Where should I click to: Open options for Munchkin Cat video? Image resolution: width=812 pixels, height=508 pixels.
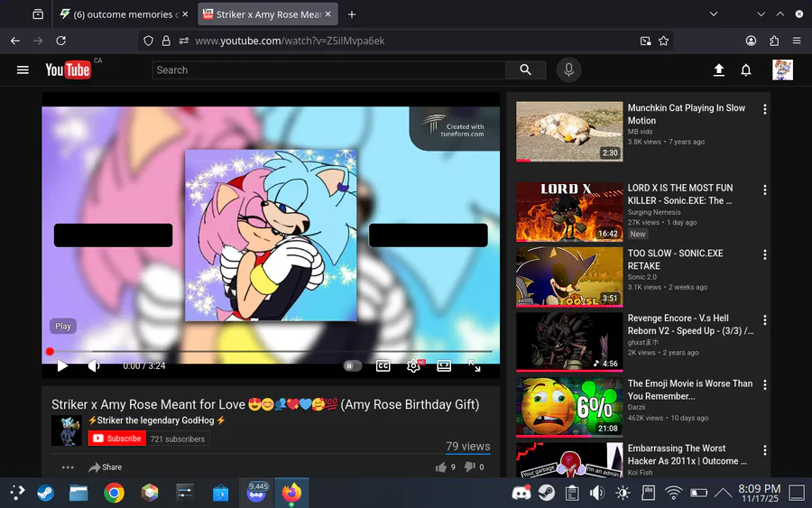pyautogui.click(x=764, y=109)
